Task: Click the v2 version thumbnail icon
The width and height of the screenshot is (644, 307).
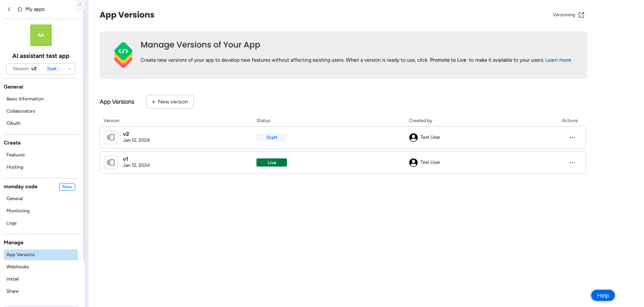Action: tap(111, 137)
